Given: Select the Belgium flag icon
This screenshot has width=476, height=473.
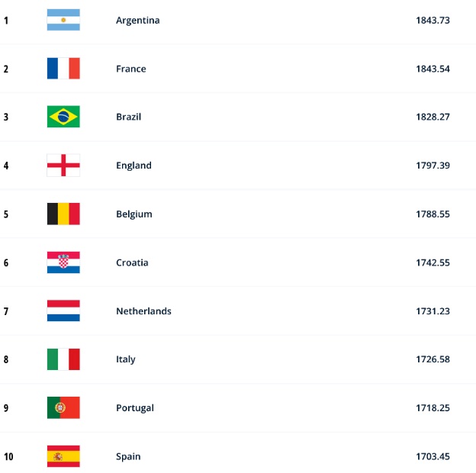Looking at the screenshot, I should tap(63, 214).
